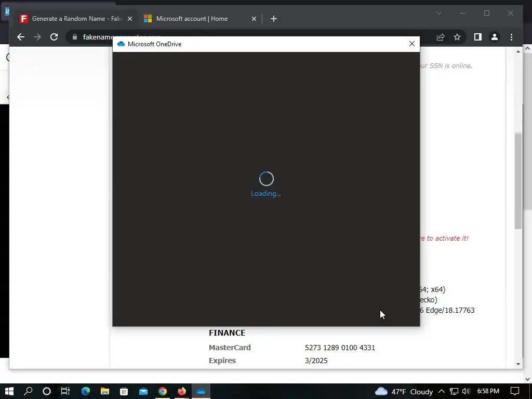Click the red 'to activate it!' link text
The image size is (532, 399).
444,238
